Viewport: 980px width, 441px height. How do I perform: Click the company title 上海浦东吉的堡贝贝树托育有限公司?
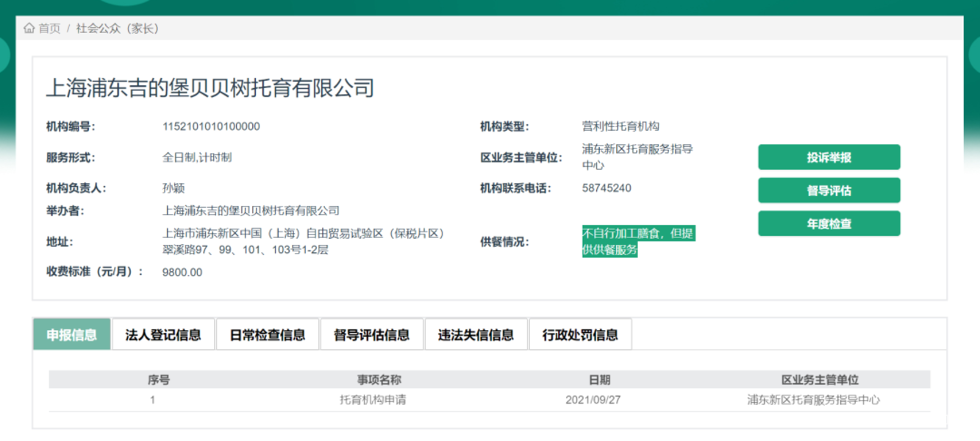[210, 88]
